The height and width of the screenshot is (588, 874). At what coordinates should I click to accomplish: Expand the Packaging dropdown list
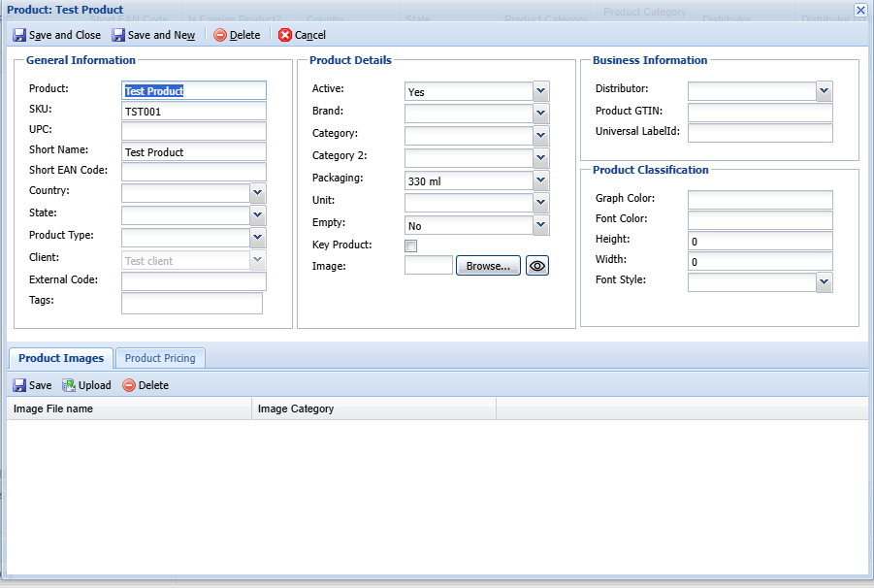[541, 180]
